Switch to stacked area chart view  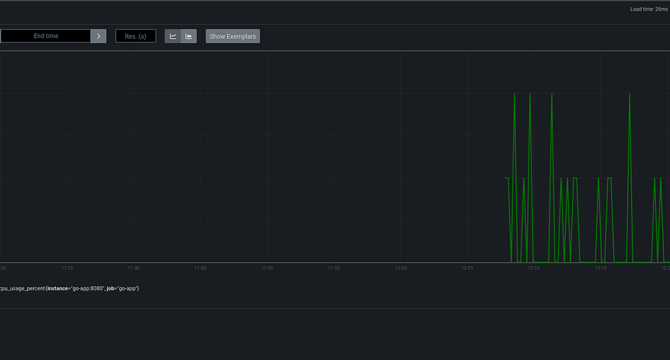pos(189,36)
